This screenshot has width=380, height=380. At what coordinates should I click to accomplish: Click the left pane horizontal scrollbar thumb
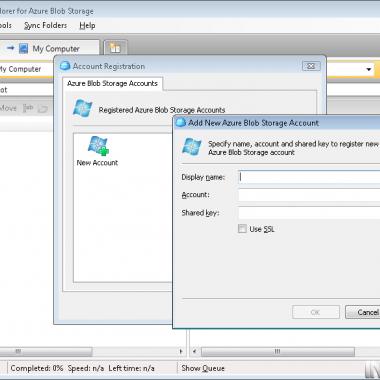click(46, 351)
